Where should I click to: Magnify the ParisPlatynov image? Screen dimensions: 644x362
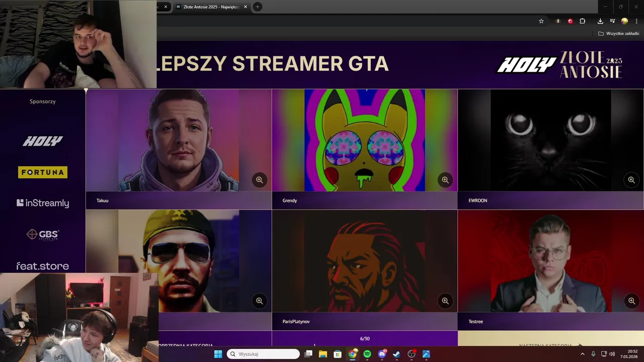tap(445, 301)
